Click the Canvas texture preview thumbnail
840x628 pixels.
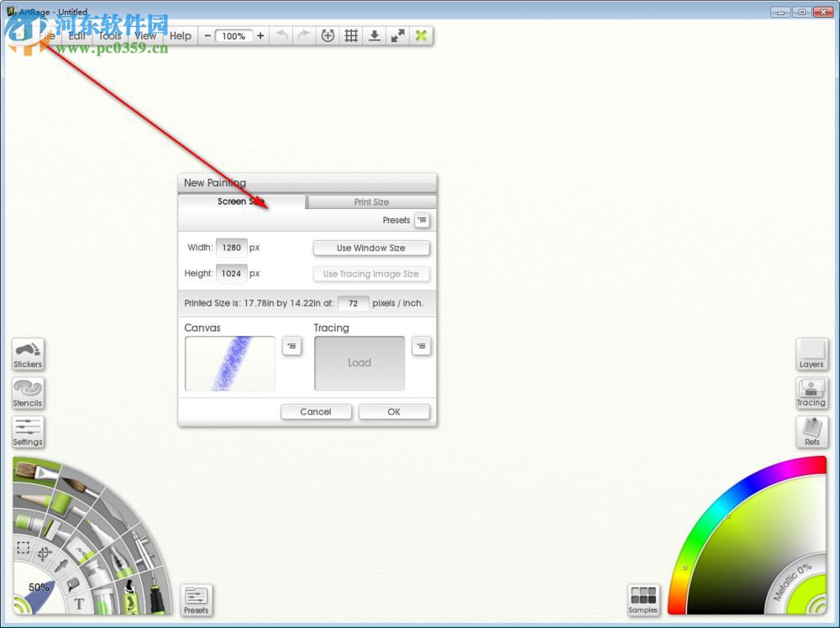click(230, 364)
